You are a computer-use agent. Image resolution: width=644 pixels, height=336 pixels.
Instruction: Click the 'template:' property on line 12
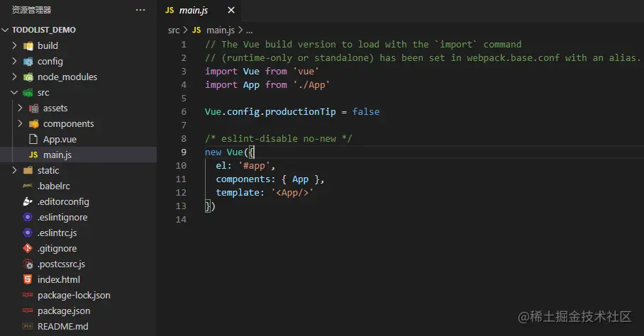click(240, 192)
